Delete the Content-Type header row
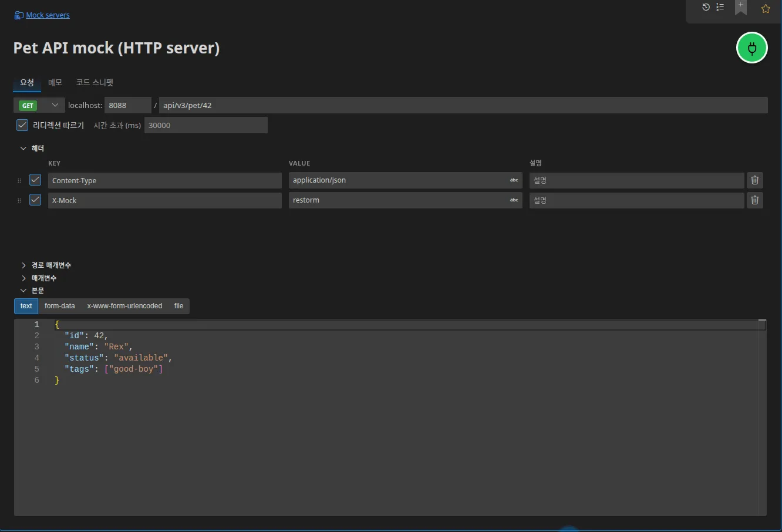The width and height of the screenshot is (782, 532). tap(755, 180)
